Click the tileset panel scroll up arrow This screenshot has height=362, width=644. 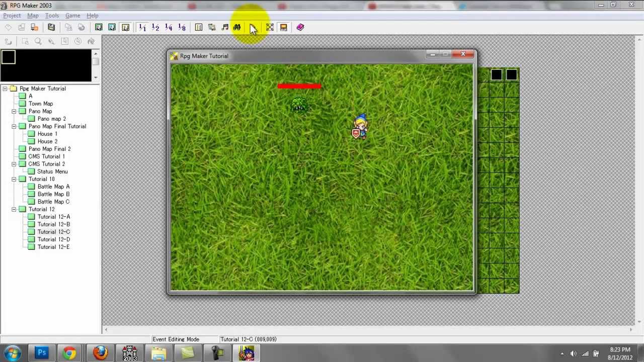pyautogui.click(x=96, y=53)
